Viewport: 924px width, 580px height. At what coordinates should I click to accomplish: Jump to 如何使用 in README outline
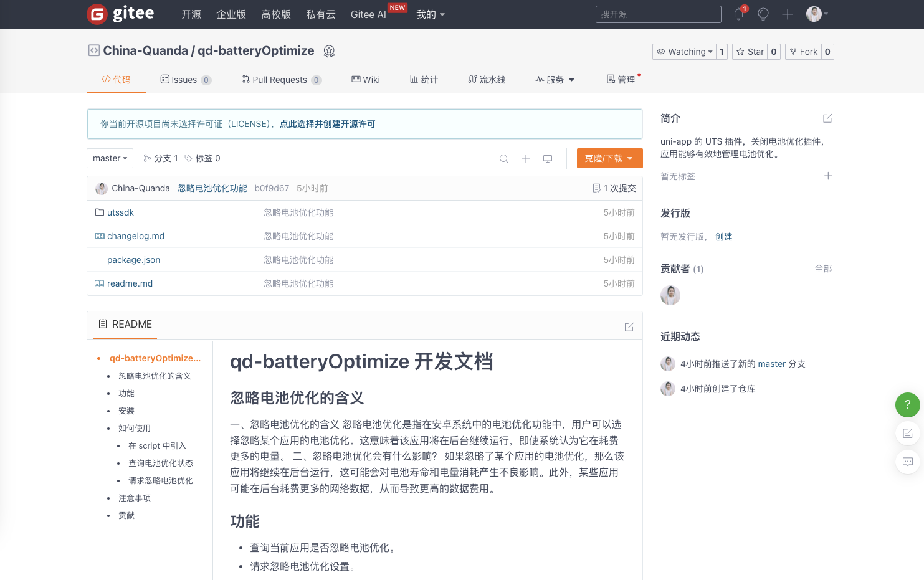[135, 428]
